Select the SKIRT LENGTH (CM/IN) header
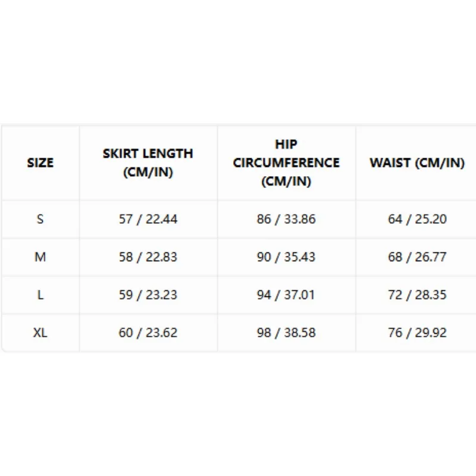 148,162
